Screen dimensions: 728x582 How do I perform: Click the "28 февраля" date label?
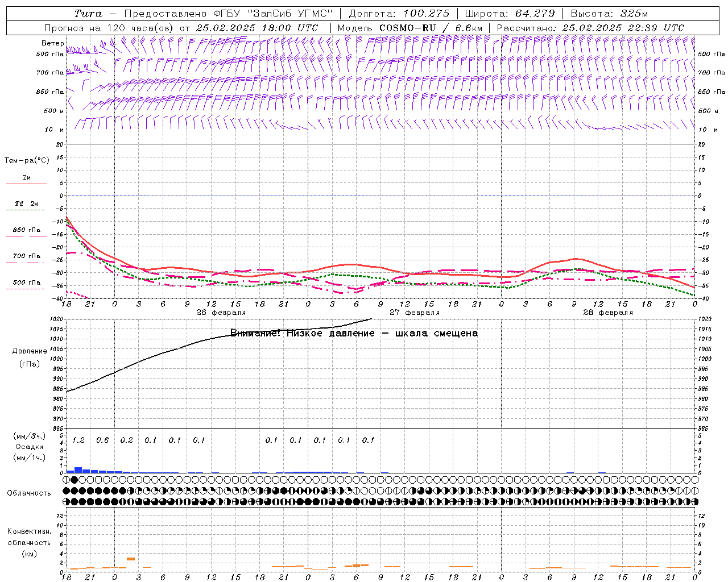[x=608, y=313]
